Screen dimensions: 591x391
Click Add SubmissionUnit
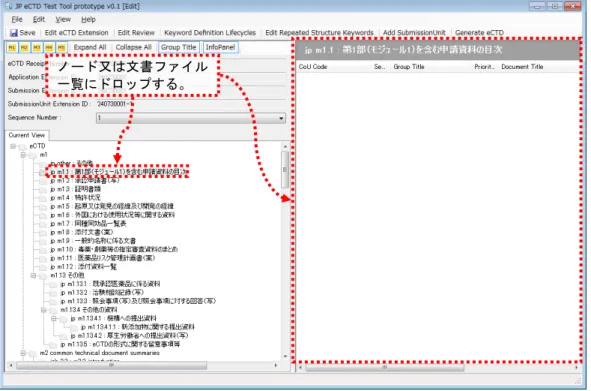click(x=414, y=33)
